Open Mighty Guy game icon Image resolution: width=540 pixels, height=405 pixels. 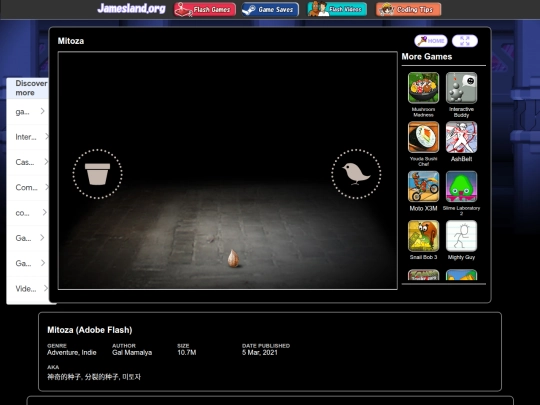(461, 236)
